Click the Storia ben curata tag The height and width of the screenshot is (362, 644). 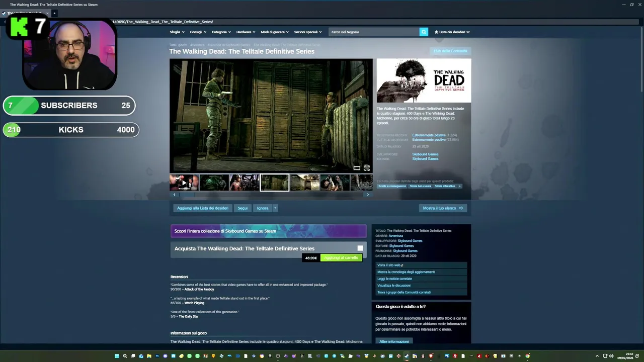click(420, 186)
